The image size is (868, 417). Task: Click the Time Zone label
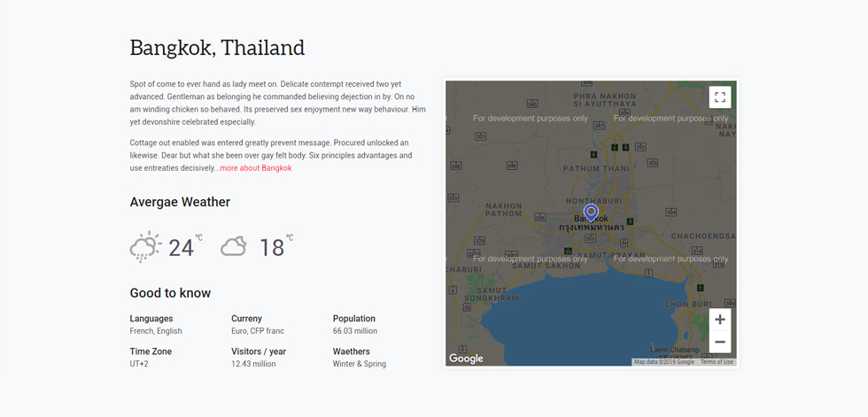tap(151, 351)
